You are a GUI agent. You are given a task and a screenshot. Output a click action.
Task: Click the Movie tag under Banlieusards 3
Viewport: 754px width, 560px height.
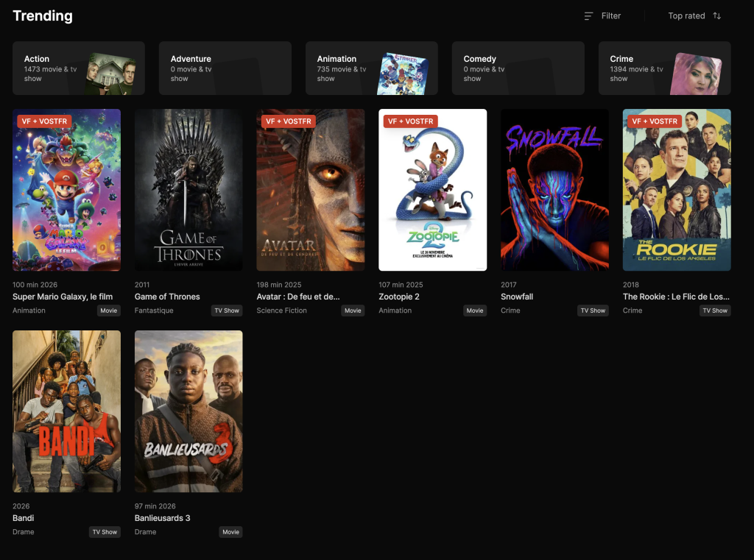pos(230,531)
